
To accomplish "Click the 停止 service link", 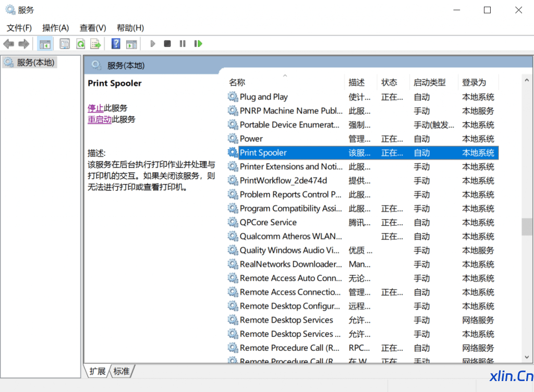I will (96, 108).
